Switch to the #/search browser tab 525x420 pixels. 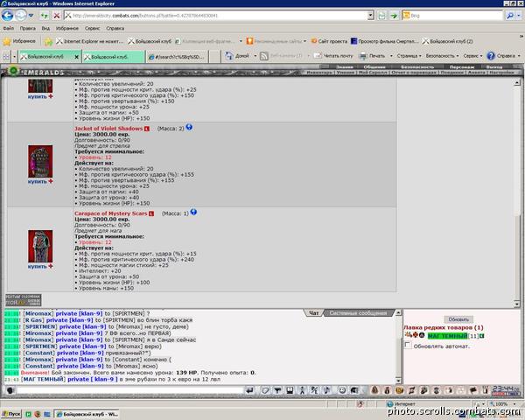pyautogui.click(x=177, y=57)
